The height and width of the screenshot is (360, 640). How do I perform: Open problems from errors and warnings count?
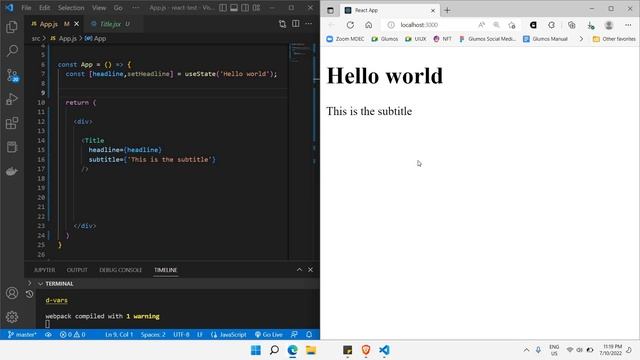click(72, 334)
